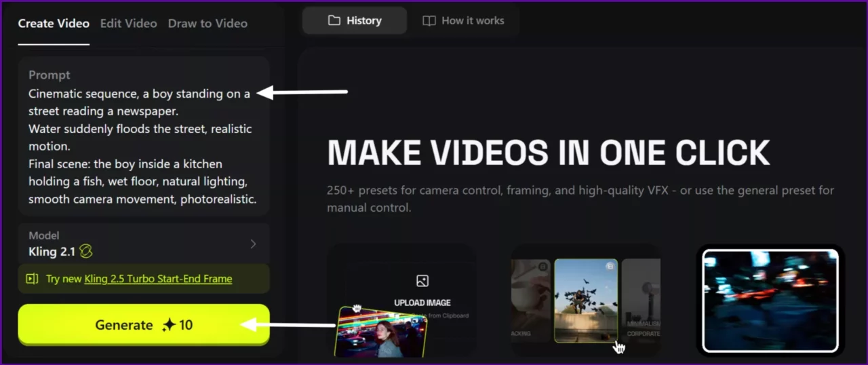Click the History folder icon
The height and width of the screenshot is (365, 868).
coord(334,20)
